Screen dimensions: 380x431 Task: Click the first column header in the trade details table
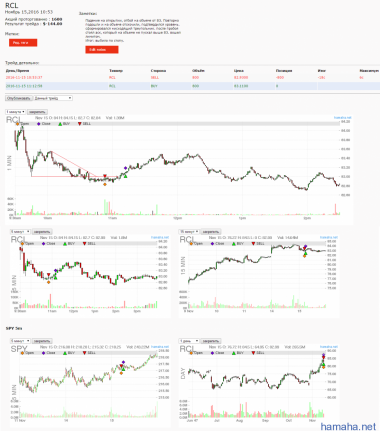[17, 71]
